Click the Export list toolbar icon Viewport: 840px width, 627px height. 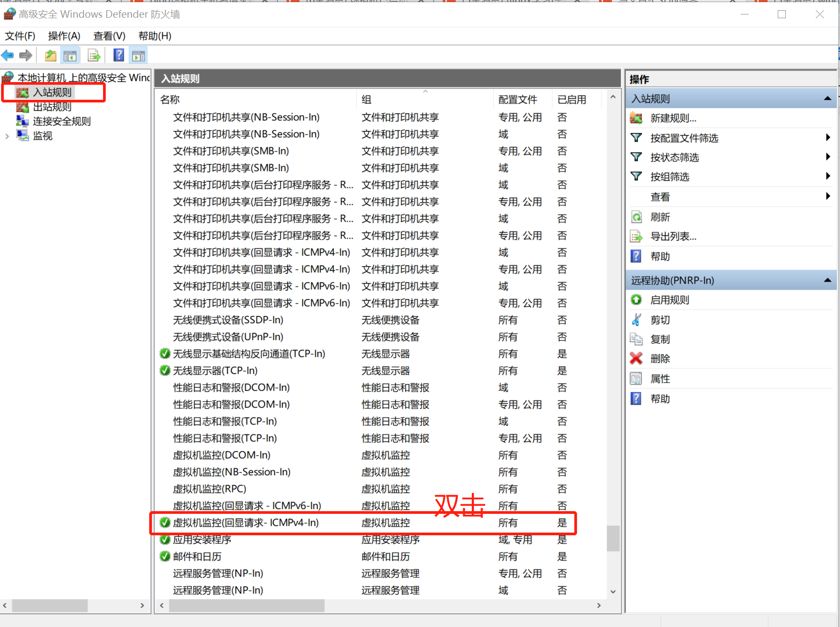click(94, 55)
